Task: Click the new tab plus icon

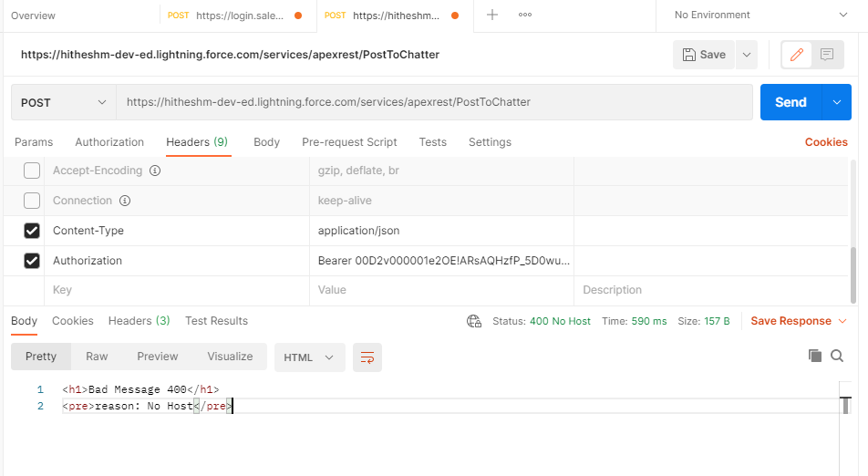Action: coord(492,15)
